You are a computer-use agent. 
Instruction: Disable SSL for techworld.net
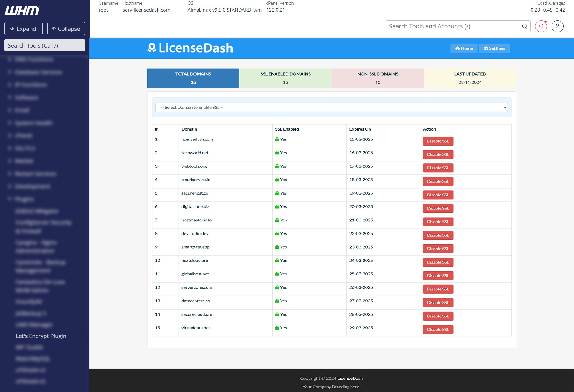pyautogui.click(x=438, y=154)
